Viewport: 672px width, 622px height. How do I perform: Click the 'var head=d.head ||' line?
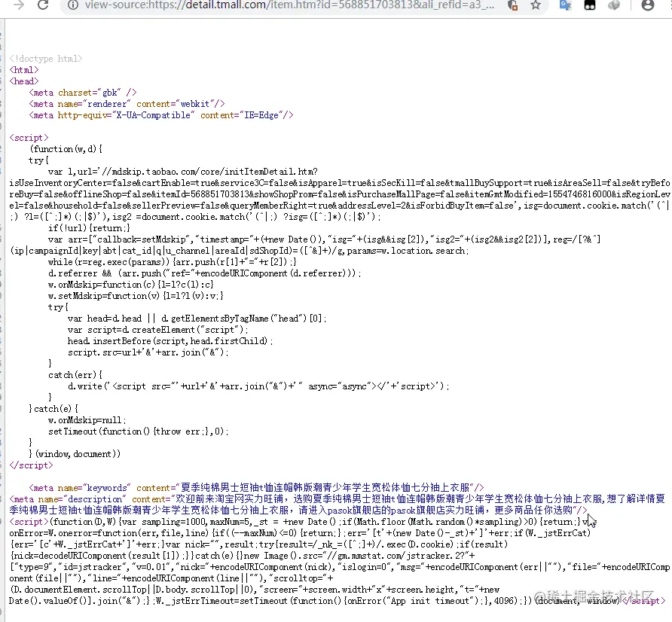point(197,319)
